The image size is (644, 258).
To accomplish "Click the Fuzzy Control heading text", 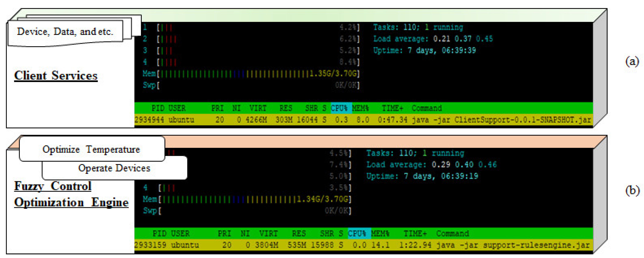I will pyautogui.click(x=53, y=186).
